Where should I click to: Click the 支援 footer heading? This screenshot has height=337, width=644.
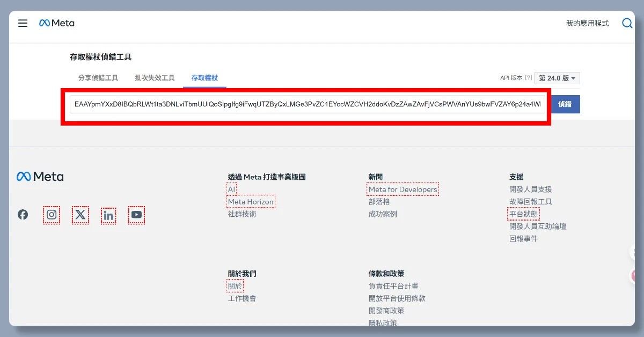(516, 177)
